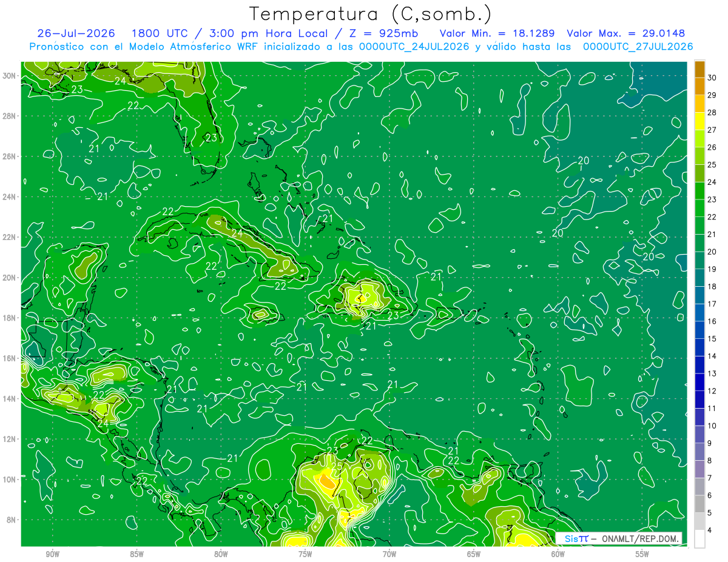
Task: Click the "55W" longitude axis label
Action: point(642,554)
